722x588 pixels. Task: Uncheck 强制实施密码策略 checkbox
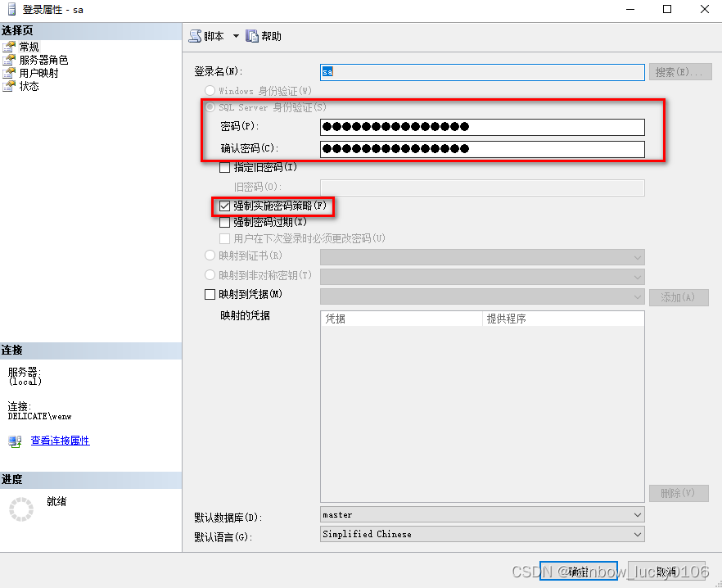coord(224,206)
